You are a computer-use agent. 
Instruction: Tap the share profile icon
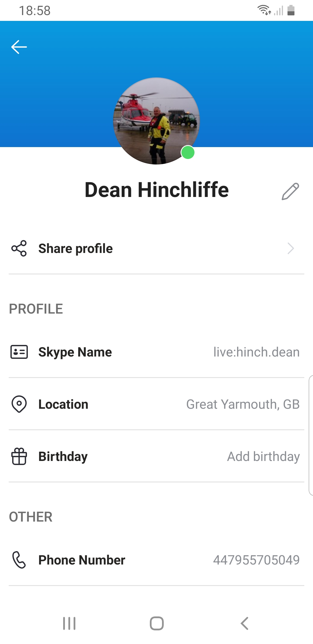pyautogui.click(x=19, y=248)
